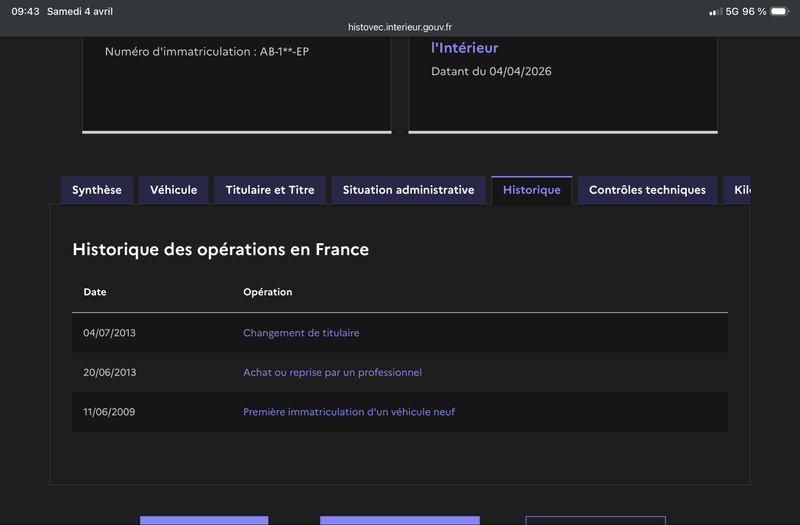The height and width of the screenshot is (525, 800).
Task: Open Situation administrative tab
Action: (x=408, y=190)
